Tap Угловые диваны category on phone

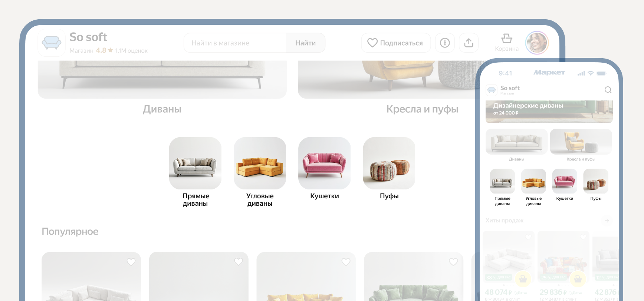[533, 187]
